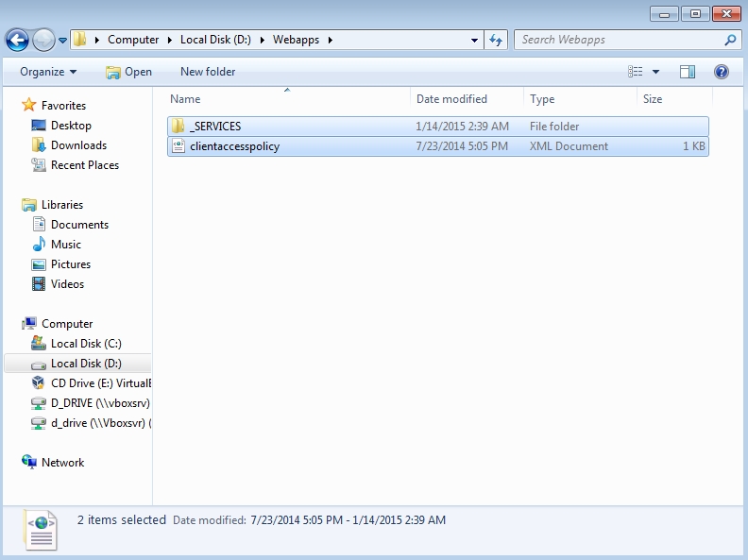Click the Recent Places icon
The image size is (748, 560).
pyautogui.click(x=39, y=165)
